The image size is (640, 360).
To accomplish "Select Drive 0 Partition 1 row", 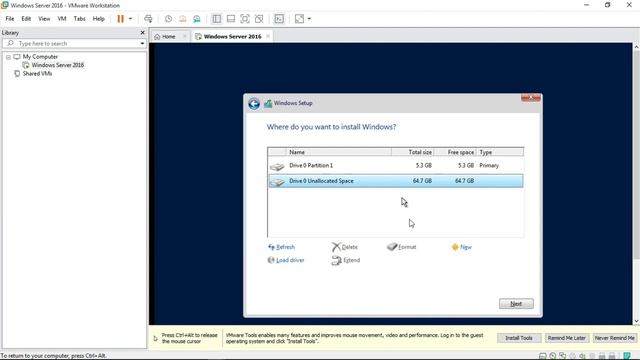I will coord(396,166).
